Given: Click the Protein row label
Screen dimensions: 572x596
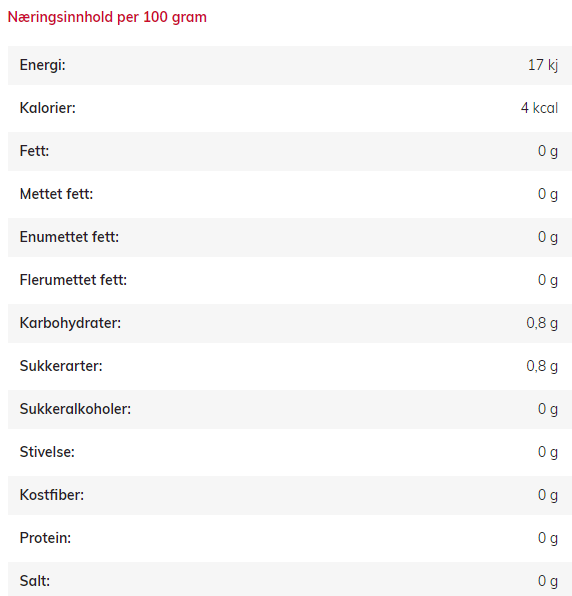Looking at the screenshot, I should [45, 538].
